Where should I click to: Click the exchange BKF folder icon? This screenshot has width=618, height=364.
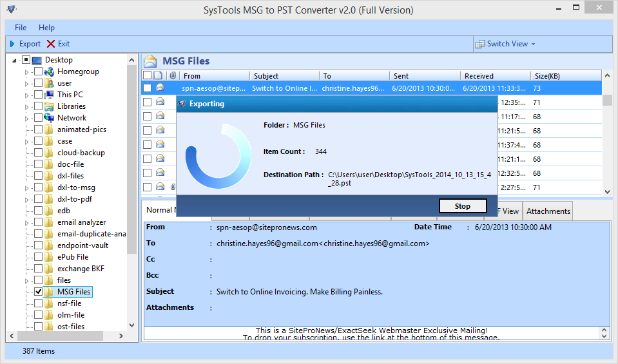pyautogui.click(x=49, y=268)
